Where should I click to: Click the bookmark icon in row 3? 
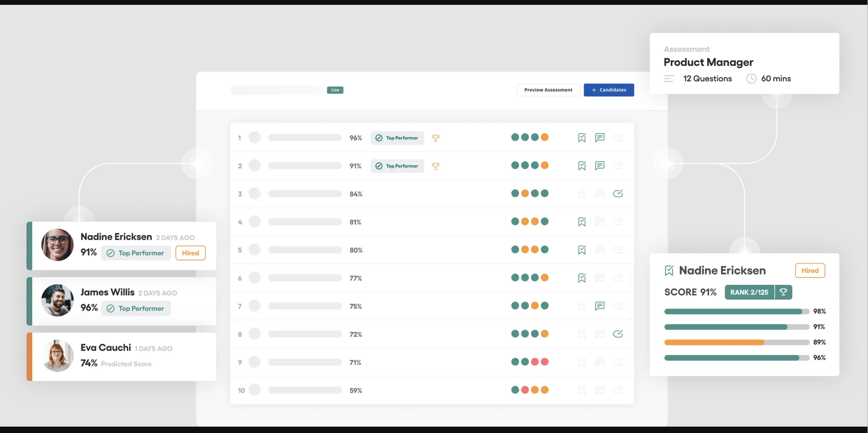582,194
